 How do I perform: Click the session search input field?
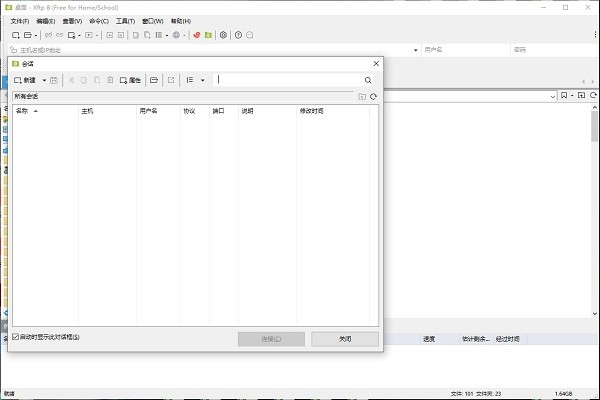click(x=288, y=80)
